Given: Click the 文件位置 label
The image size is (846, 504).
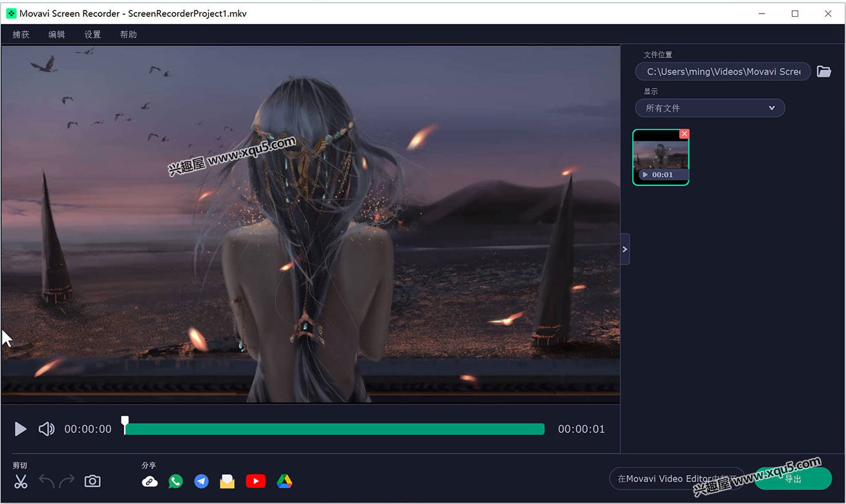Looking at the screenshot, I should pyautogui.click(x=658, y=55).
